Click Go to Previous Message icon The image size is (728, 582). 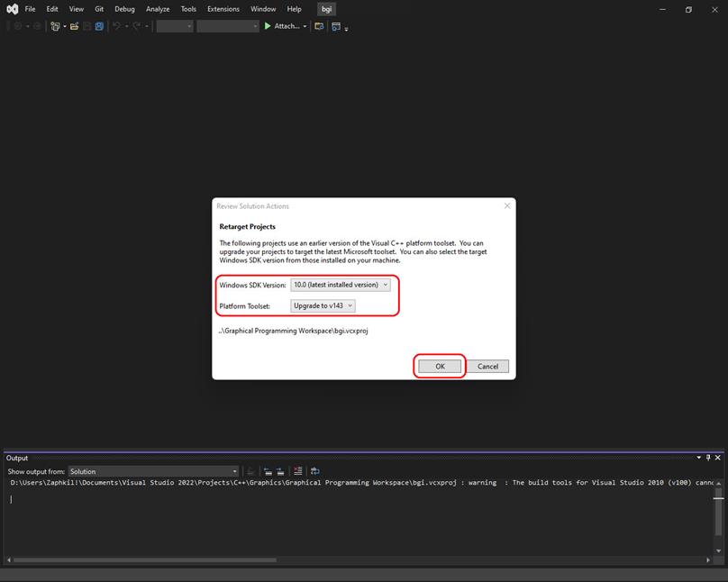point(268,471)
